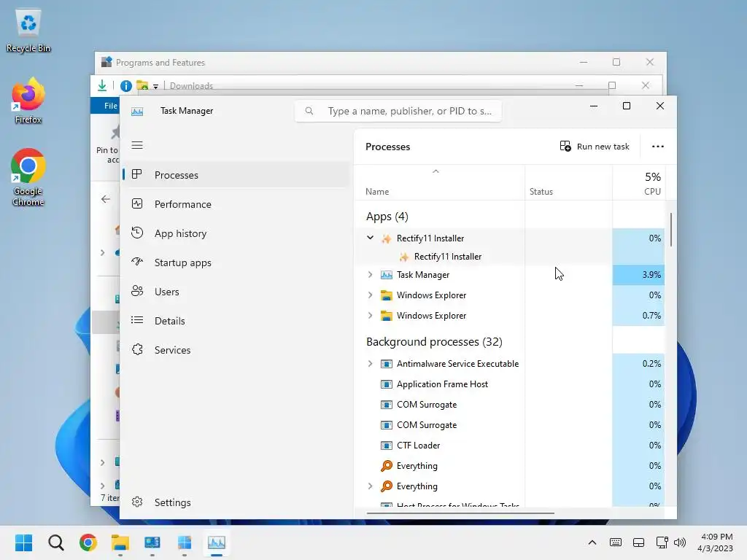Go to the Users page
747x560 pixels.
tap(236, 292)
